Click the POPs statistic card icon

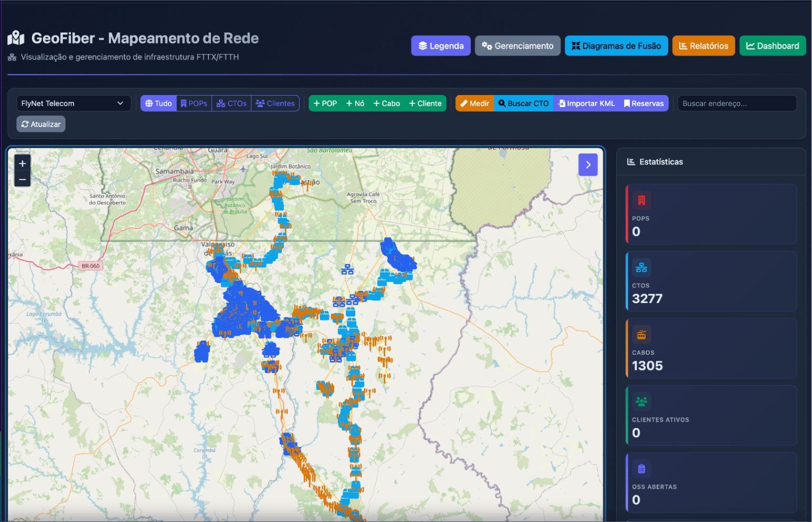[641, 200]
